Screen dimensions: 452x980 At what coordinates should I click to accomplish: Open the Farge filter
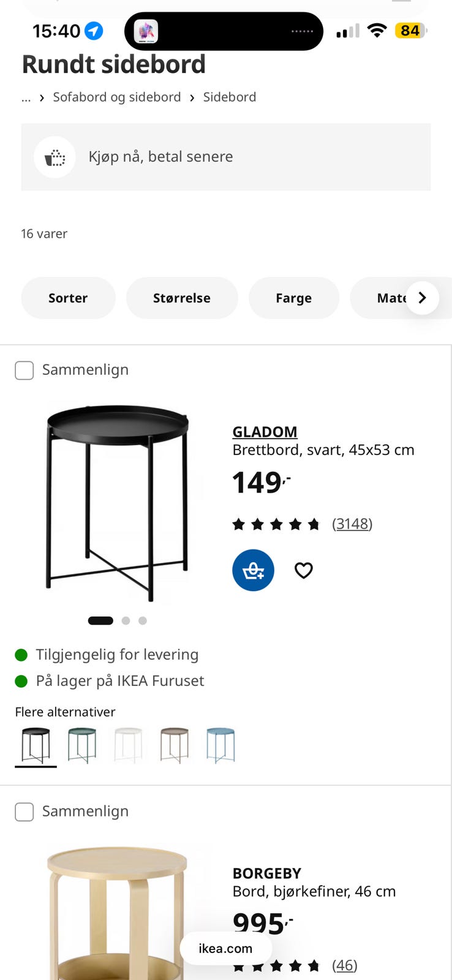pos(294,298)
